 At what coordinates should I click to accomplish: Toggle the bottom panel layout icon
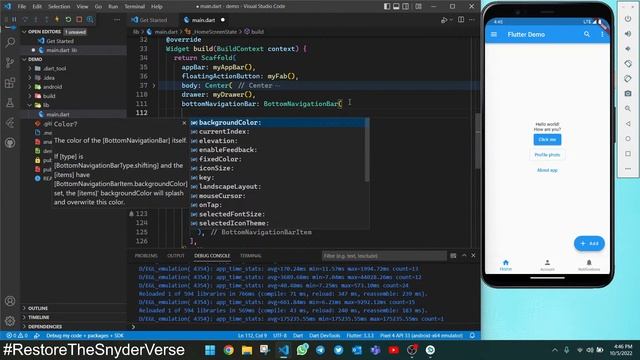[x=396, y=7]
